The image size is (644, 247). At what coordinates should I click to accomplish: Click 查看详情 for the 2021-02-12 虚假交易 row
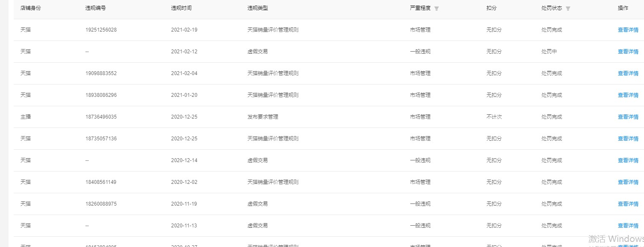click(x=628, y=52)
